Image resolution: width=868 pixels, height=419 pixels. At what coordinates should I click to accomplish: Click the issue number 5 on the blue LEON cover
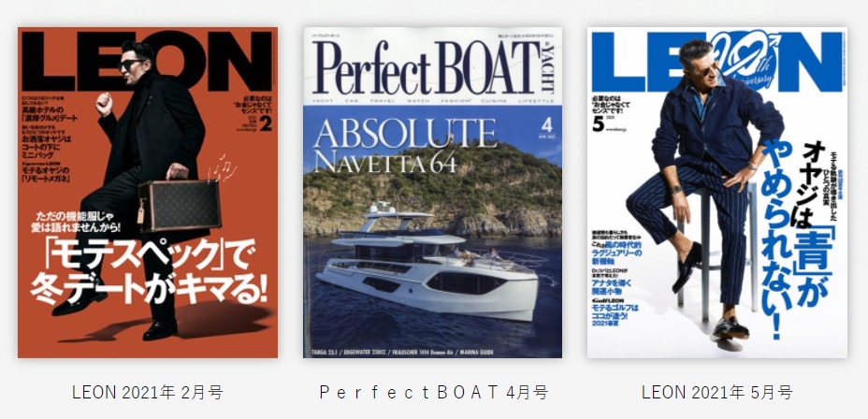click(599, 124)
